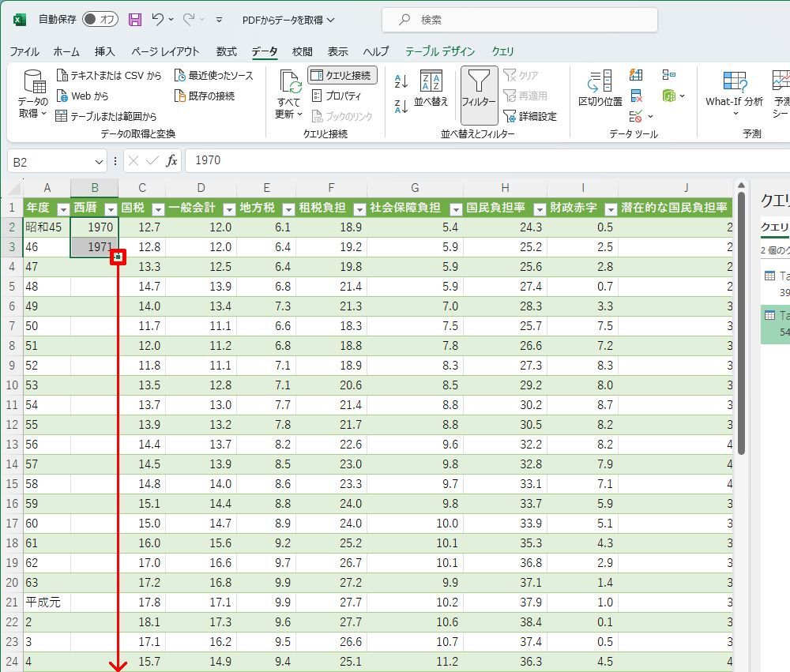Expand the Name Box dropdown arrow

(99, 161)
